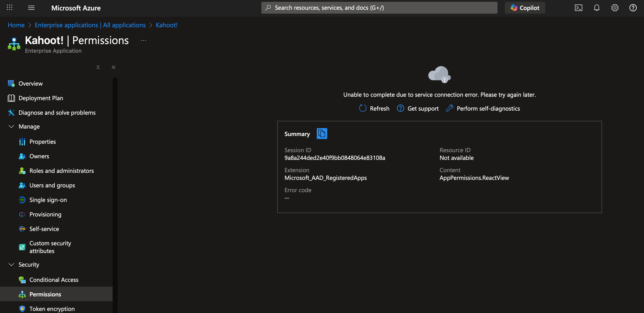
Task: Click the search resources input field
Action: (x=379, y=8)
